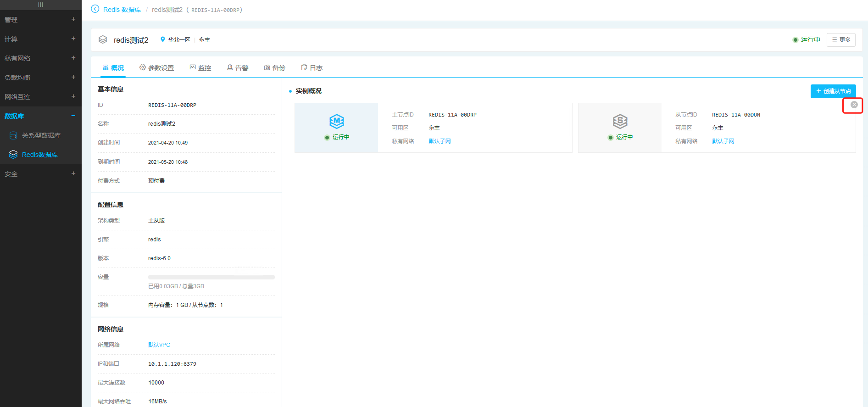Expand the 网络互连 sidebar section
Screen dimensions: 868x407
point(73,96)
